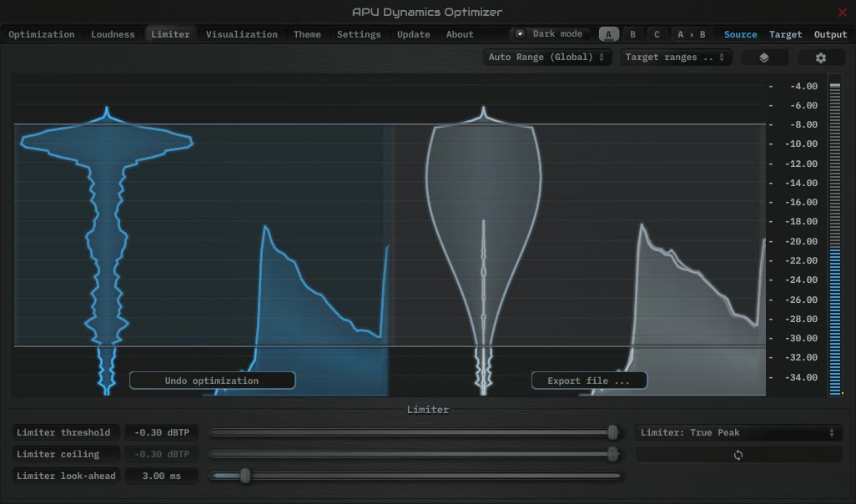Expand the Limiter: True Peak dropdown
Image resolution: width=856 pixels, height=504 pixels.
[738, 432]
